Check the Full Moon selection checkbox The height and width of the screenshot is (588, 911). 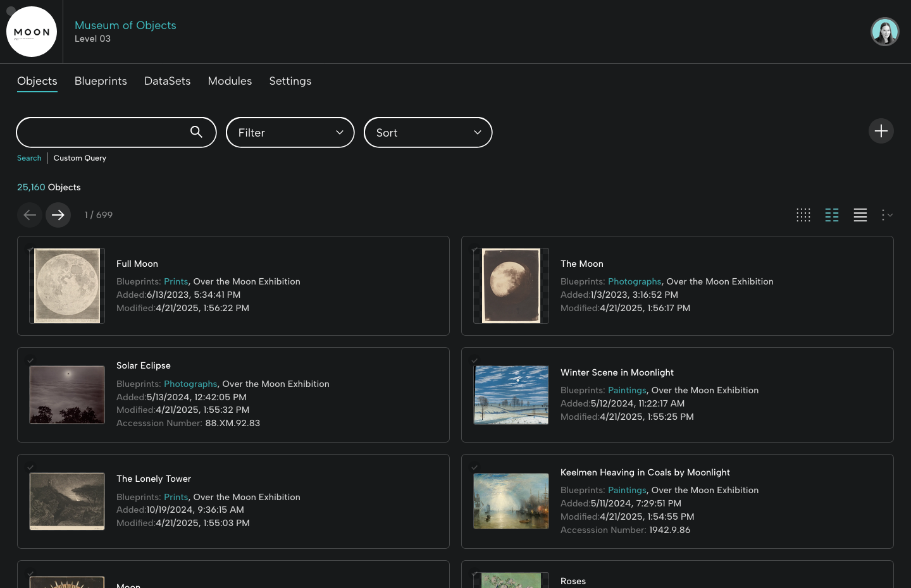click(x=30, y=250)
